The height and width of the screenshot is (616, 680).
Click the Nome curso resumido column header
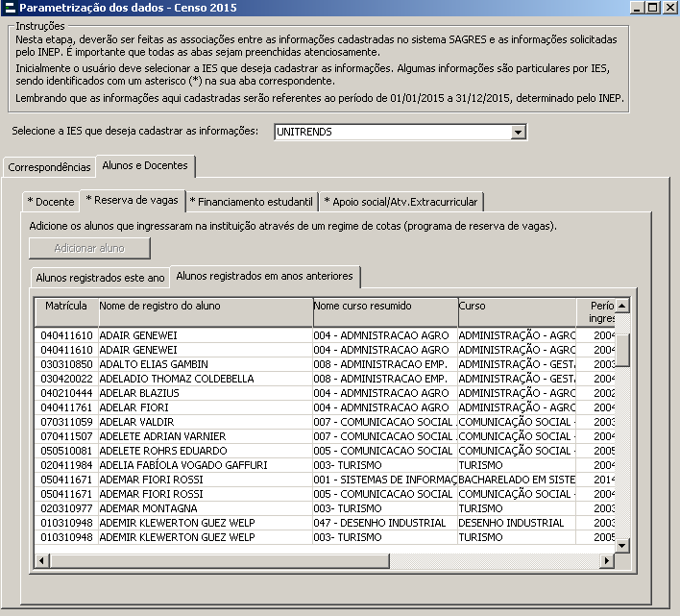[x=384, y=307]
